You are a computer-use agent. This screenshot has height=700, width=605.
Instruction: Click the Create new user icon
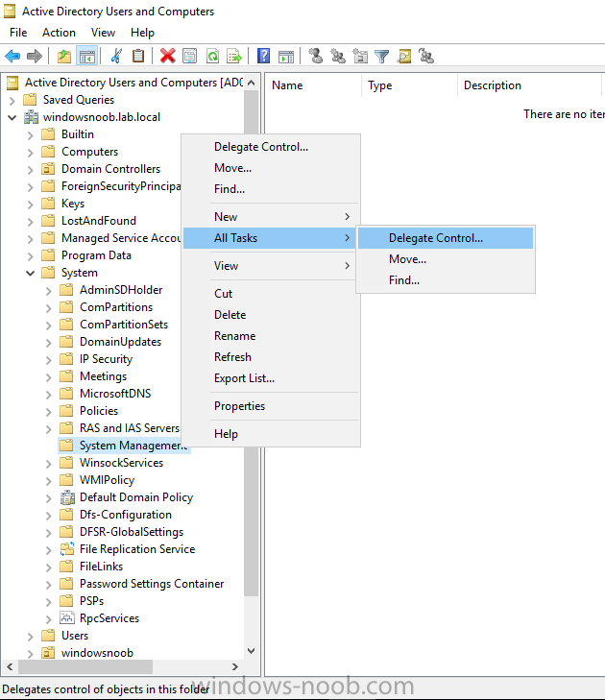click(x=315, y=57)
